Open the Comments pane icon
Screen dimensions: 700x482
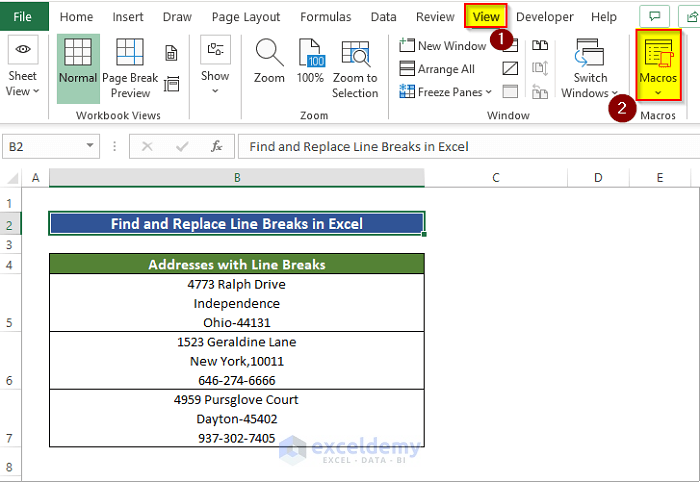click(654, 17)
